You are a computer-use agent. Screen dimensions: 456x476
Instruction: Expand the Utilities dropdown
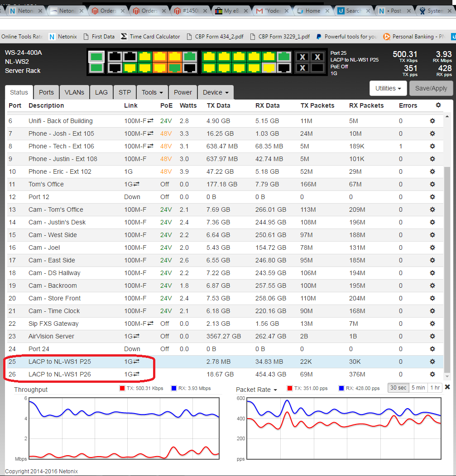pos(388,89)
